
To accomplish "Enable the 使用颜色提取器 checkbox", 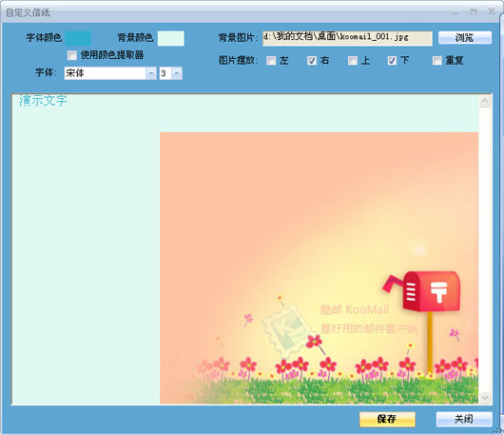I will pos(72,55).
